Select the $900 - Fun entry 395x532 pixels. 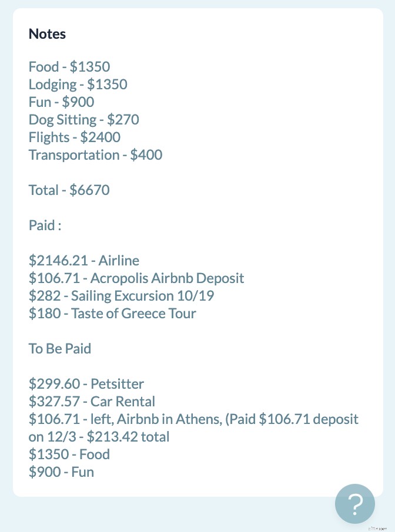click(x=61, y=472)
